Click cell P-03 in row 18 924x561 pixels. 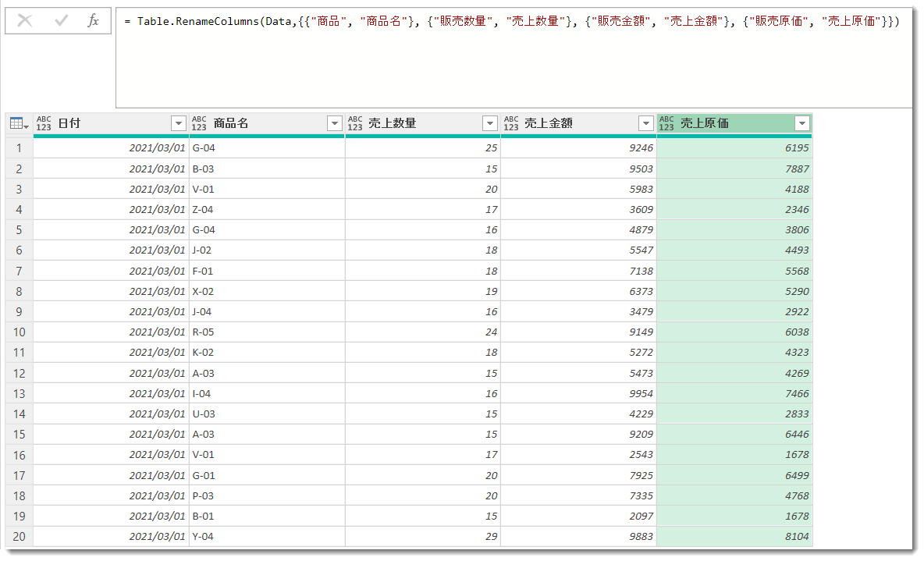click(x=266, y=495)
